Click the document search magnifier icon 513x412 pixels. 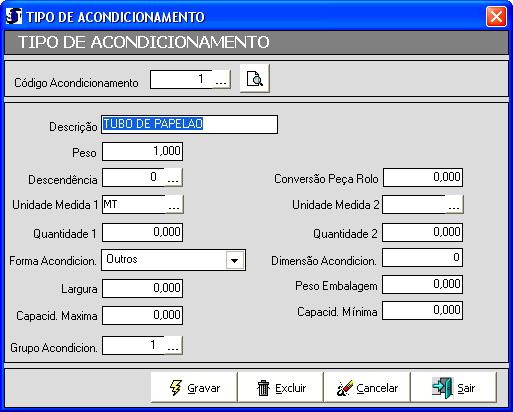[x=255, y=79]
